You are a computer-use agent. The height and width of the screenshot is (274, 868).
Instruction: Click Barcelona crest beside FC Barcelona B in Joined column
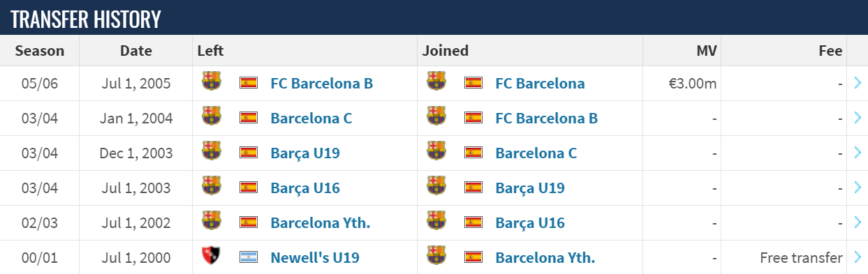click(436, 116)
